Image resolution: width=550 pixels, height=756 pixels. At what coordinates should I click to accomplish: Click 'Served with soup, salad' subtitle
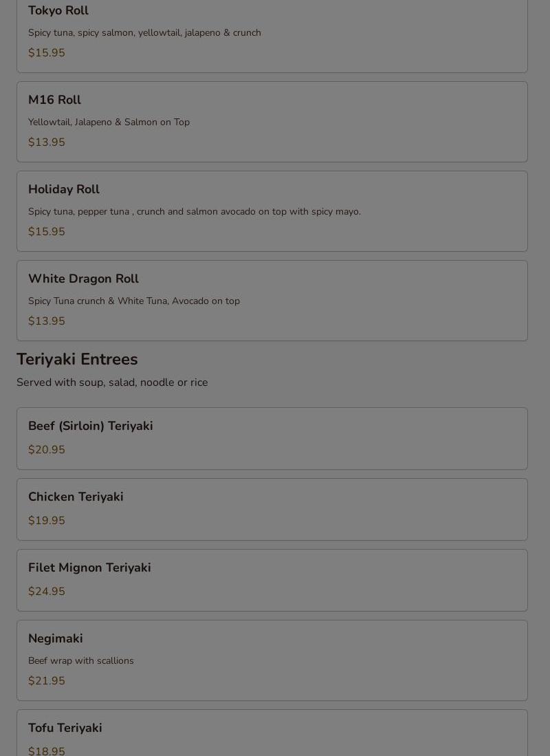(x=112, y=382)
